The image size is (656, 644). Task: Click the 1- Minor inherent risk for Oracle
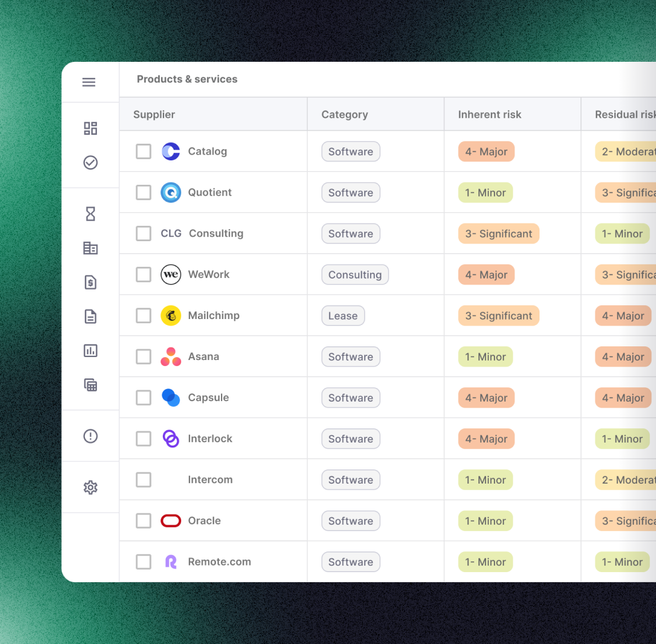pyautogui.click(x=485, y=520)
